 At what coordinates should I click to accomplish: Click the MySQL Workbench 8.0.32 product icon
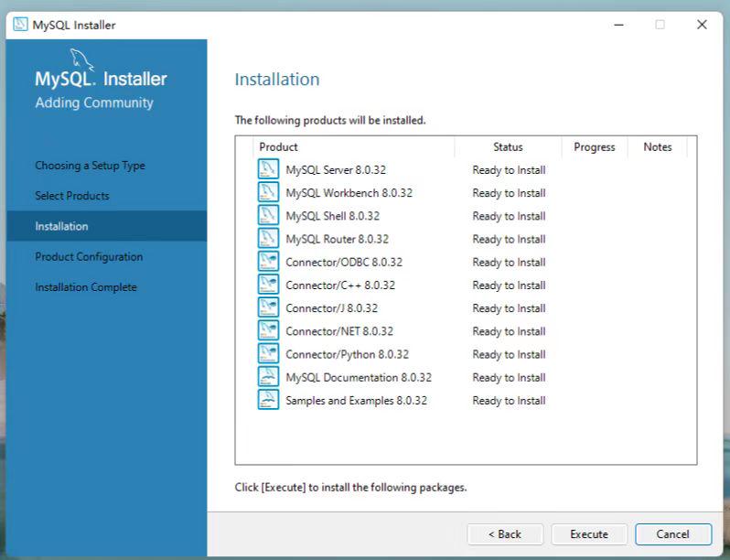coord(268,192)
